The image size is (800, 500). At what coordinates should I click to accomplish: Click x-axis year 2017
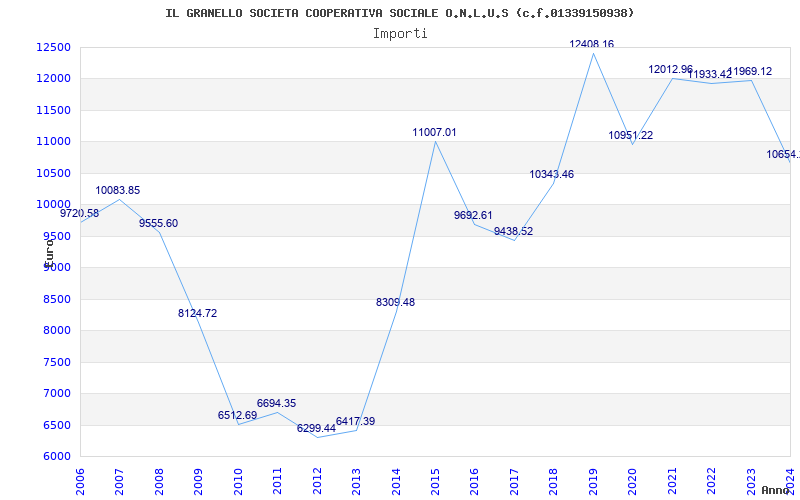pyautogui.click(x=514, y=481)
